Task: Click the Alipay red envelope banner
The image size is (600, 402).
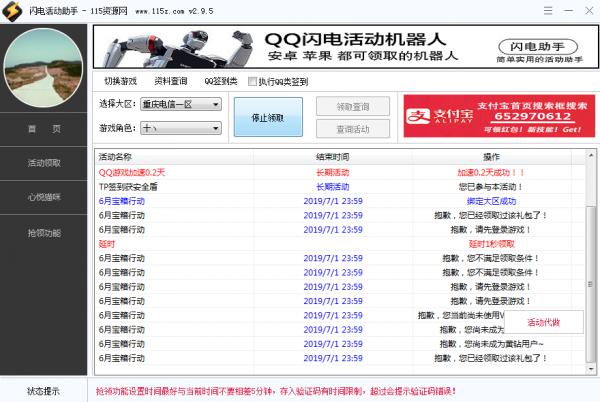Action: [x=499, y=116]
